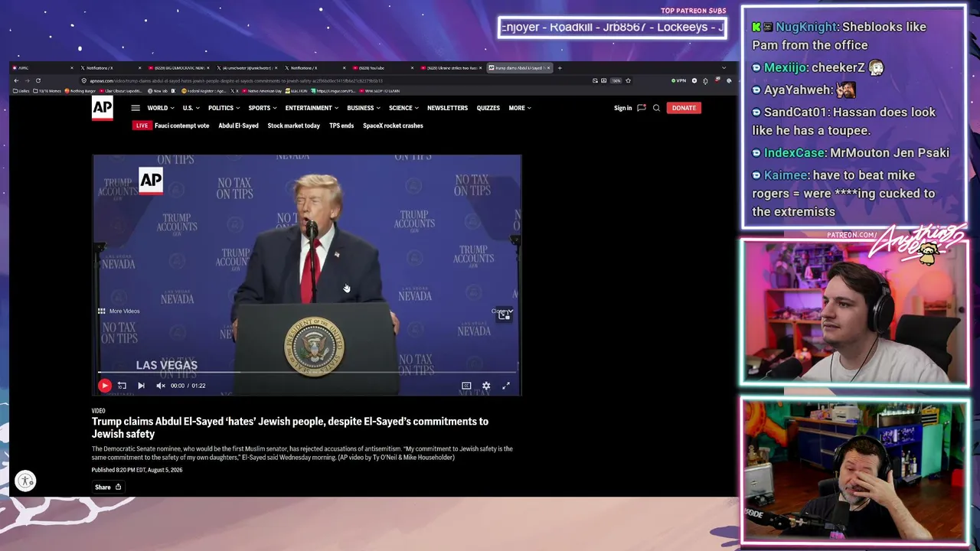Switch to the BIG DEMOCRATIC NEWS tab
Screen dimensions: 980x551
(177, 68)
